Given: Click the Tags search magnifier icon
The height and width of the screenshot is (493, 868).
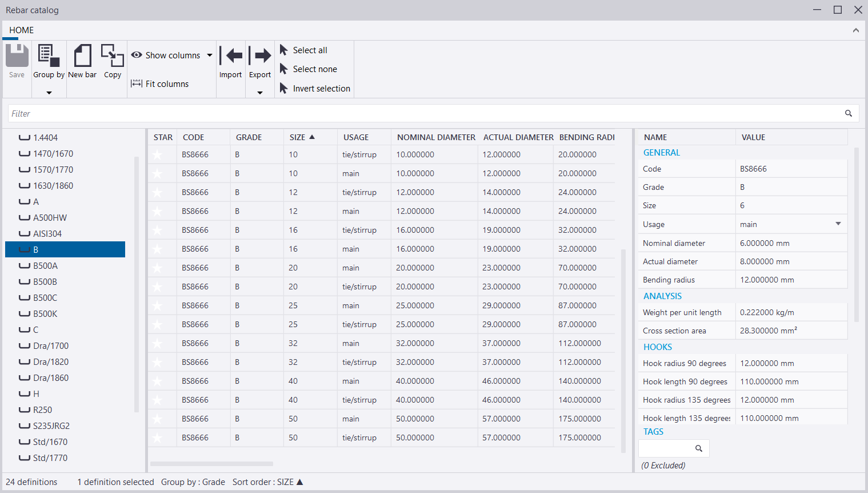Looking at the screenshot, I should 698,448.
